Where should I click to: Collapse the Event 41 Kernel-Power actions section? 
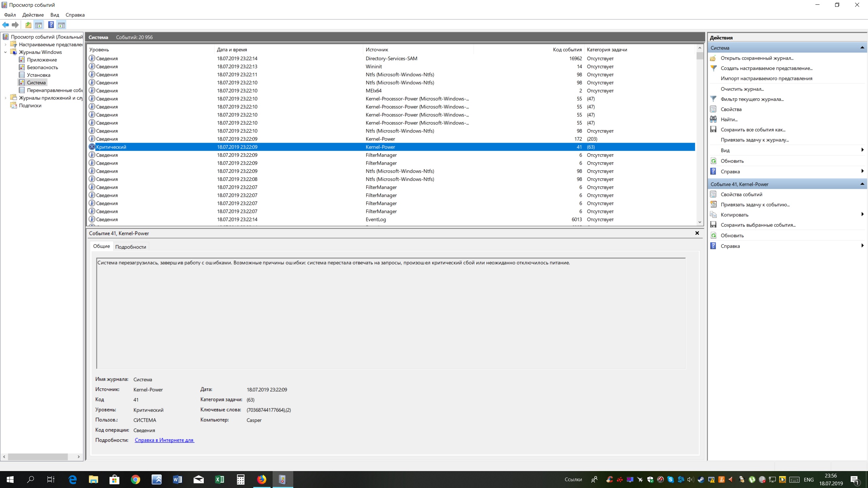pos(862,184)
